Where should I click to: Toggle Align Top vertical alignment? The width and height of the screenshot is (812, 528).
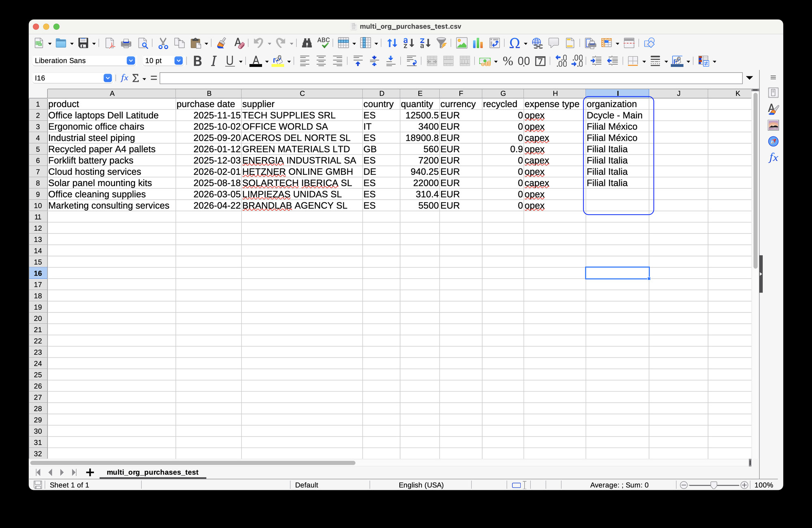358,61
